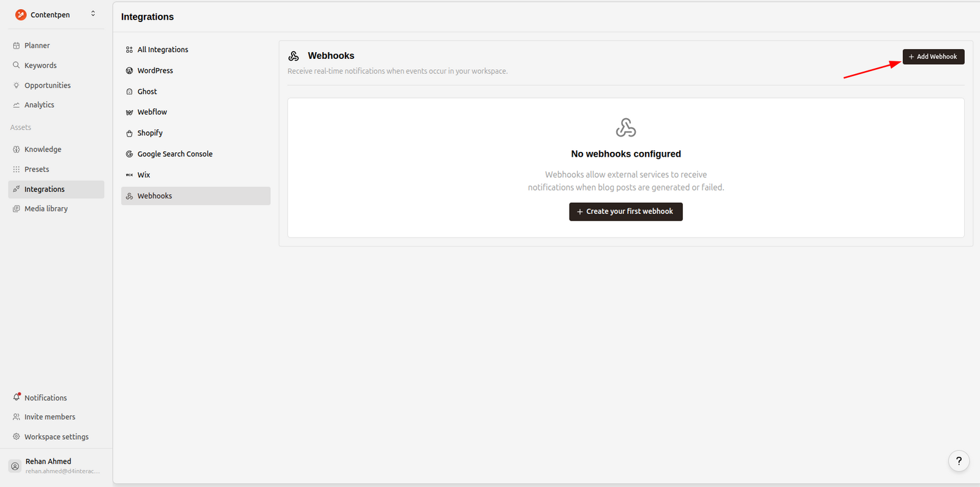980x487 pixels.
Task: Click the Keywords search icon
Action: pos(17,65)
